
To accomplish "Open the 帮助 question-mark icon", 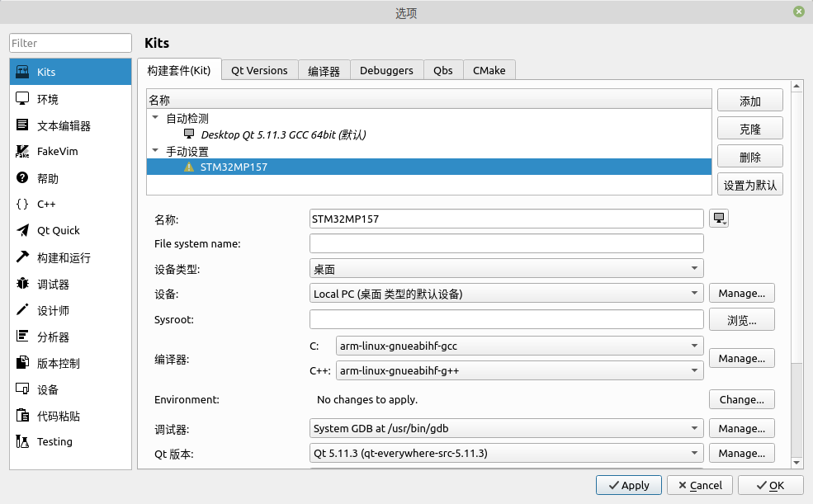I will pyautogui.click(x=22, y=177).
